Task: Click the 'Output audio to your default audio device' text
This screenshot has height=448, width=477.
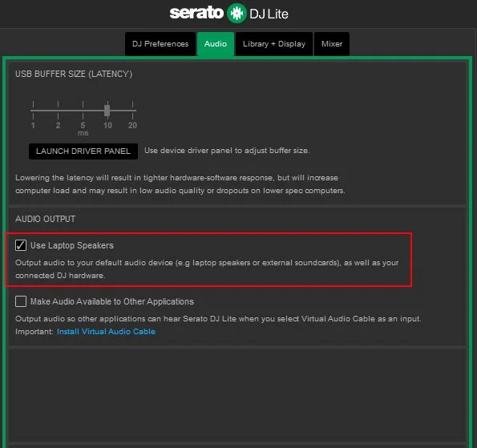Action: (x=207, y=268)
